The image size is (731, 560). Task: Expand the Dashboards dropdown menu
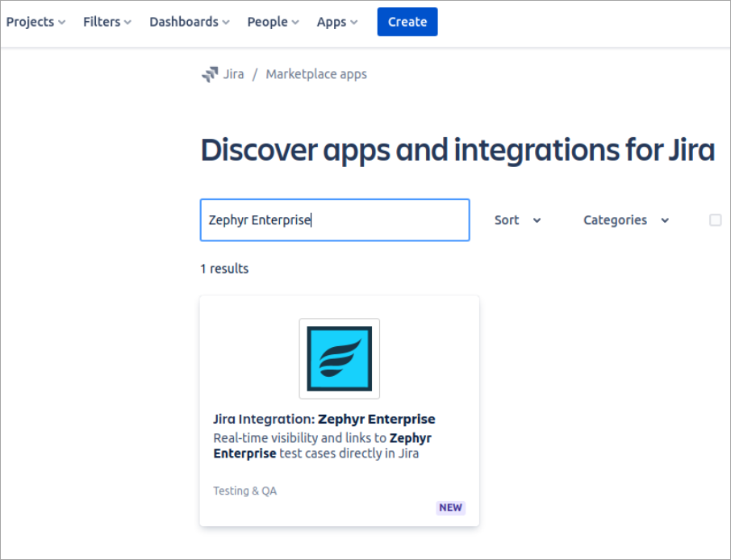click(x=189, y=22)
